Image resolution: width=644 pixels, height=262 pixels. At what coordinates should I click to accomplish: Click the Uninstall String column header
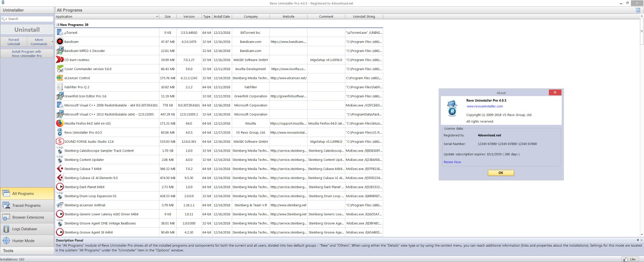click(364, 17)
